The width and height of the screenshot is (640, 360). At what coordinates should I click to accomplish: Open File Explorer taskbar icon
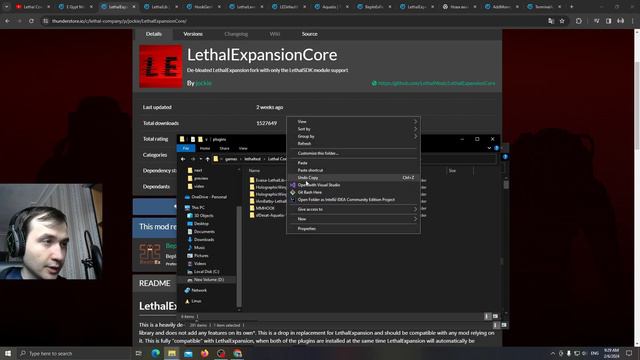point(172,353)
